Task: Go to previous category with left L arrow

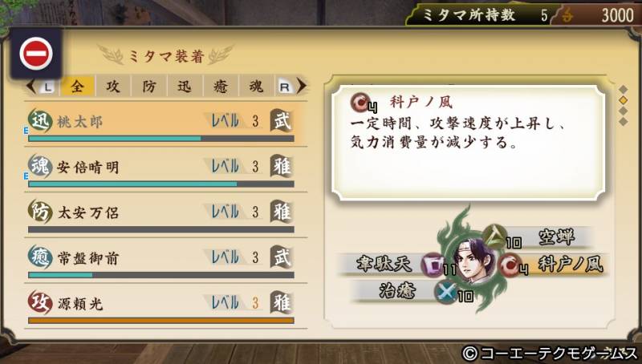Action: [42, 87]
